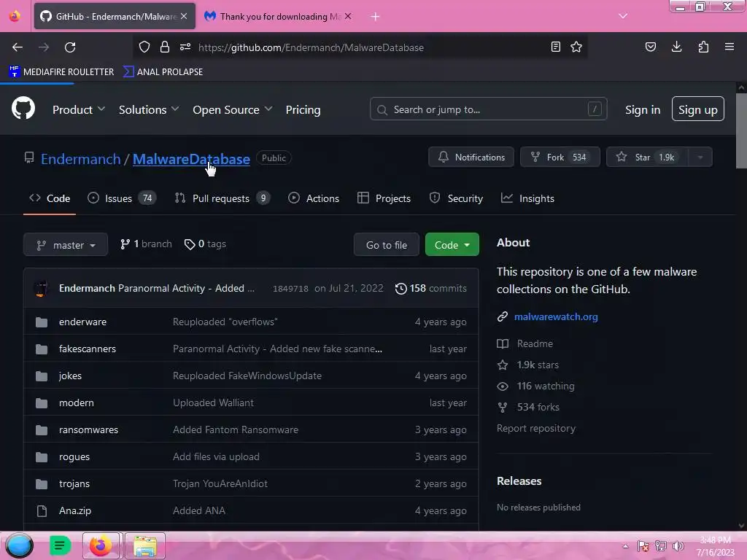Open the site permissions icon in address bar

pos(185,47)
